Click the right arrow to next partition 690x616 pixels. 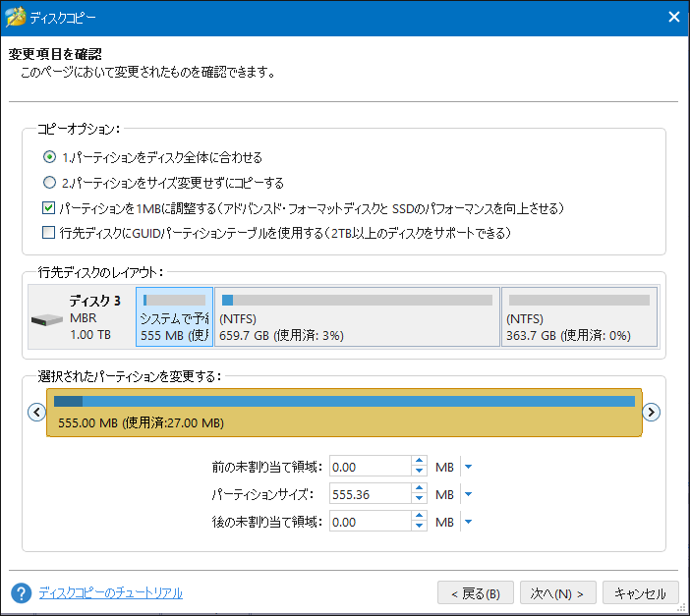[x=651, y=413]
